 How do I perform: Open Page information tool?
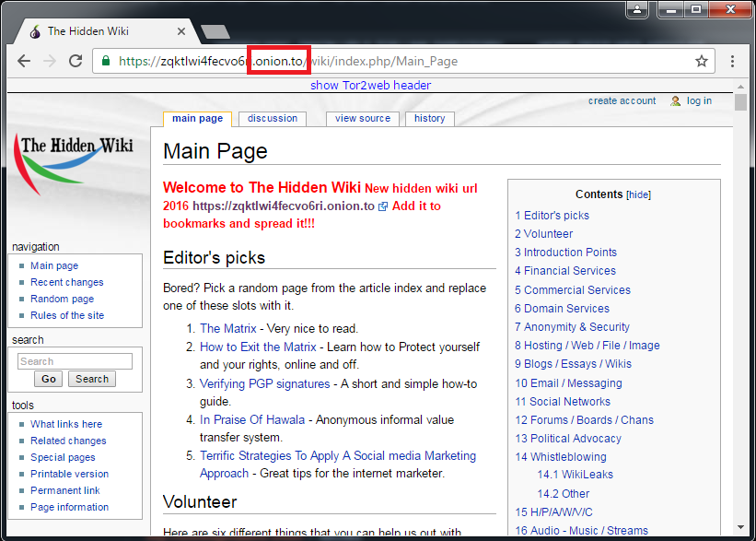[69, 507]
